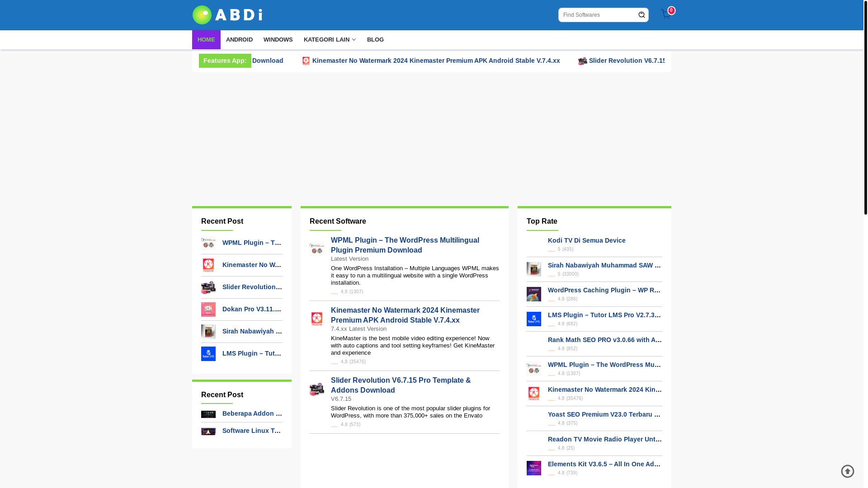The height and width of the screenshot is (488, 868).
Task: Click Slider Revolution thumbnail in Recent Software
Action: coord(317,389)
